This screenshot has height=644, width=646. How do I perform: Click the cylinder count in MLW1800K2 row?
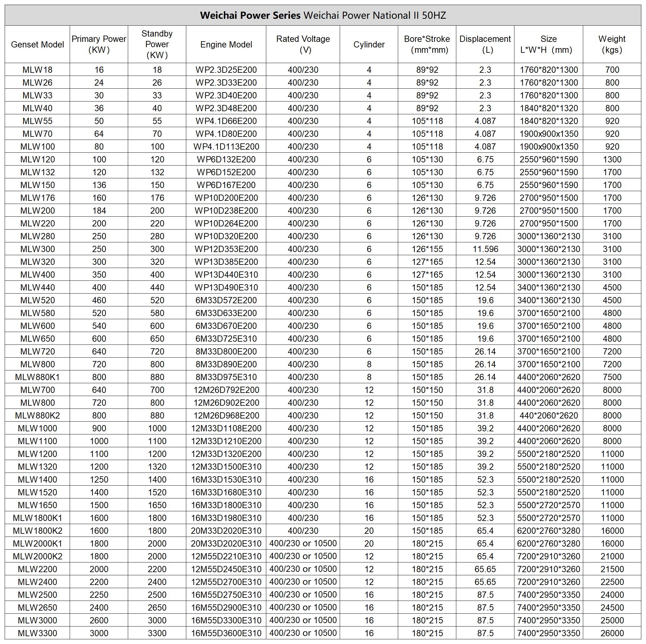click(x=369, y=531)
